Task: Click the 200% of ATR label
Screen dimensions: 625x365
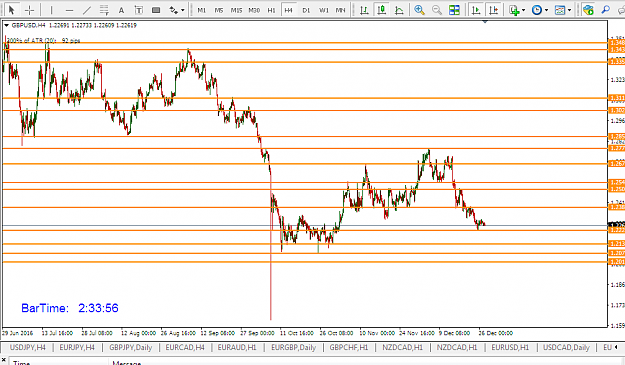Action: point(43,40)
